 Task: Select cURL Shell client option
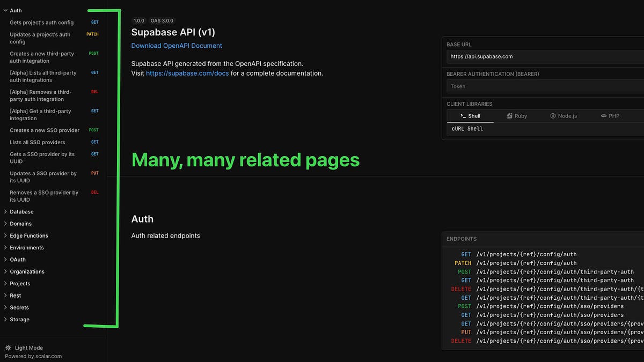[467, 129]
